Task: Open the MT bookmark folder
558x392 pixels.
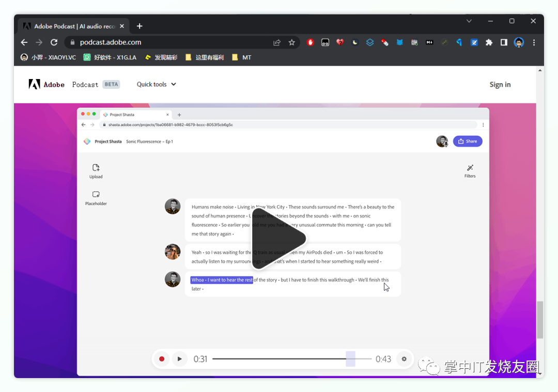Action: [242, 57]
